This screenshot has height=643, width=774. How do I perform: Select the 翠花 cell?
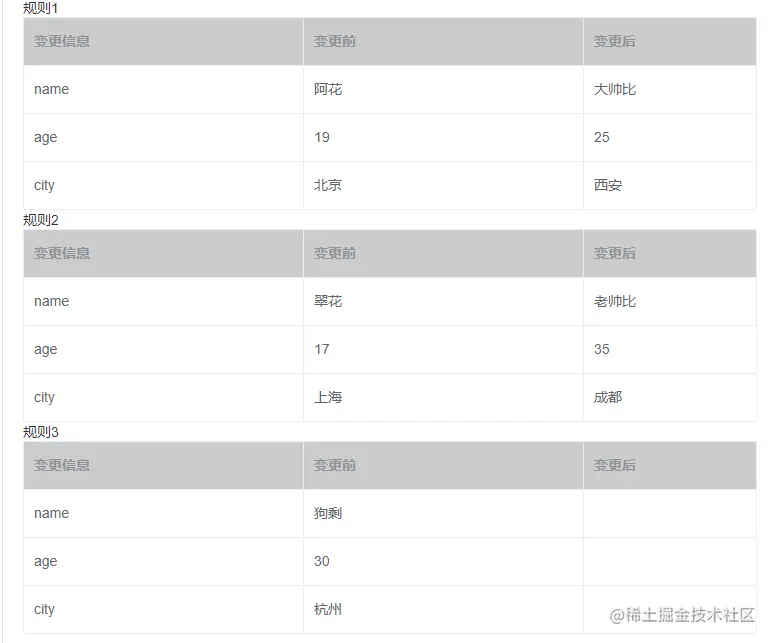[328, 302]
